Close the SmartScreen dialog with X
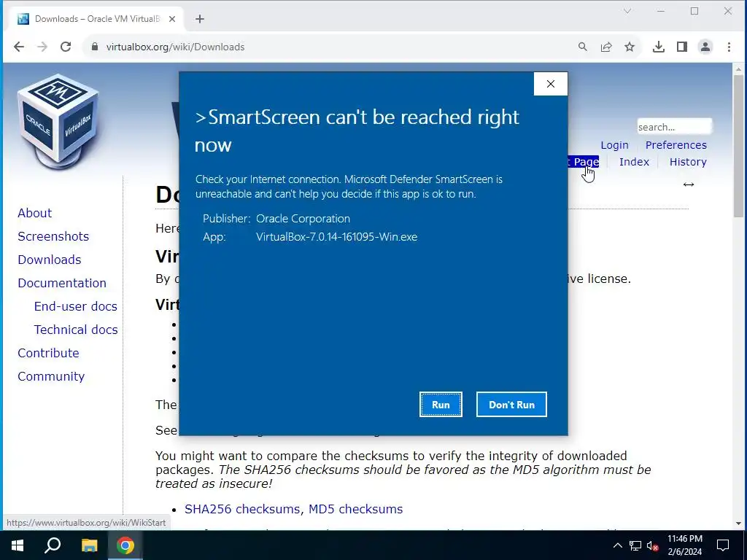This screenshot has width=747, height=560. [x=551, y=84]
